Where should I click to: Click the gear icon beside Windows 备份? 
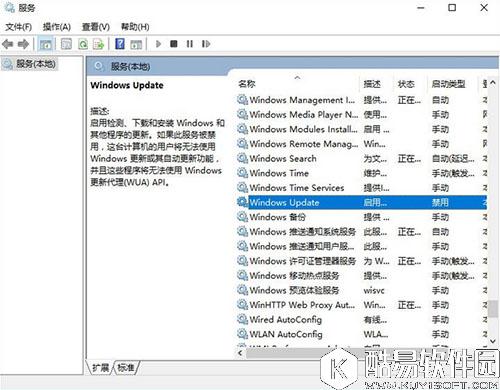(242, 217)
